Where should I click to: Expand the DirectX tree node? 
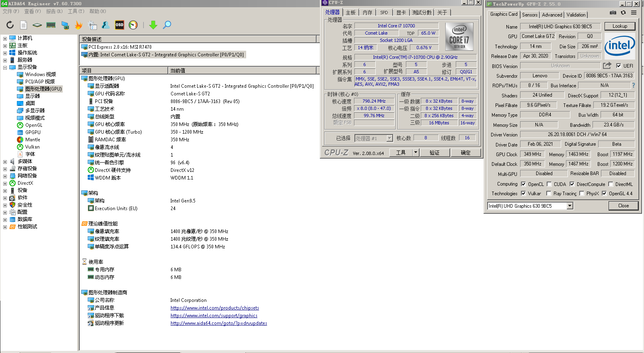pyautogui.click(x=5, y=184)
